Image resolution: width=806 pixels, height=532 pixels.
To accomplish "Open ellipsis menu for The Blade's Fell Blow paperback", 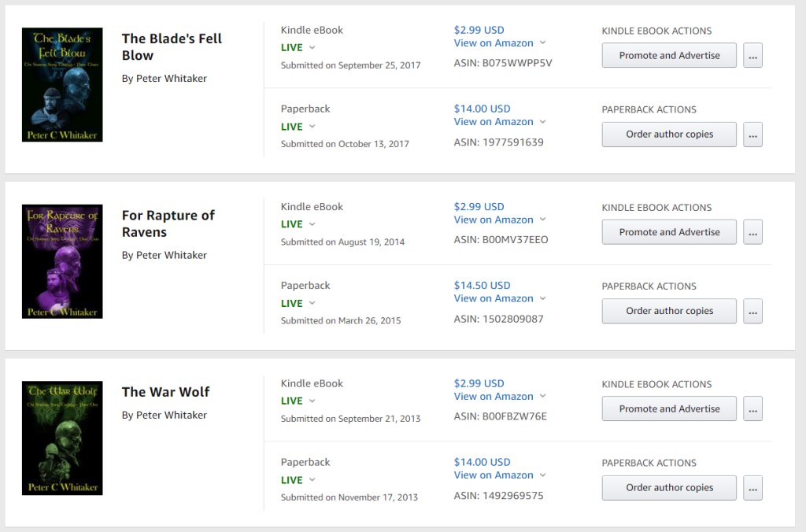I will tap(752, 135).
